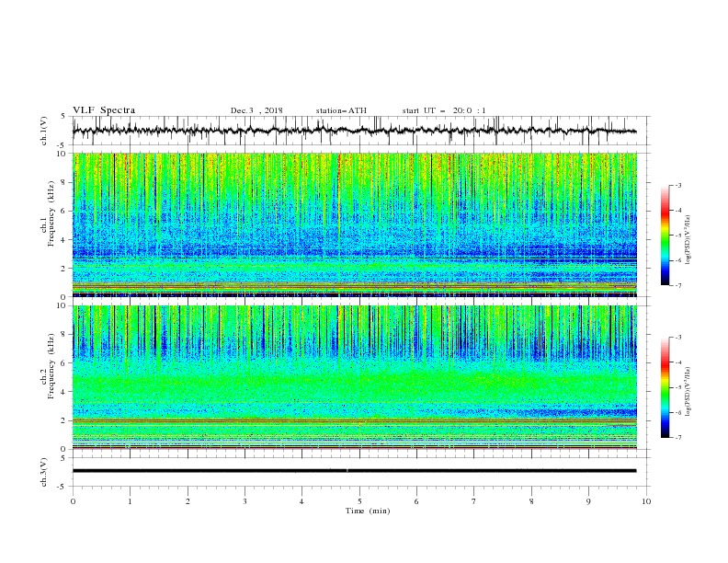This screenshot has width=728, height=563.
Task: Click the "4" frequency tick of ch.2 spectrogram
Action: point(63,392)
